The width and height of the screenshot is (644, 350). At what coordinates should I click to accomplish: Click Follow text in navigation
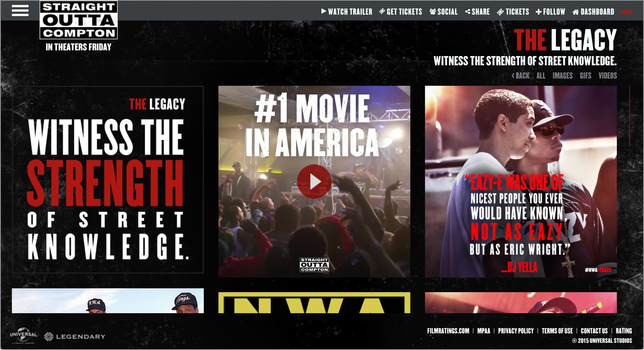point(554,12)
